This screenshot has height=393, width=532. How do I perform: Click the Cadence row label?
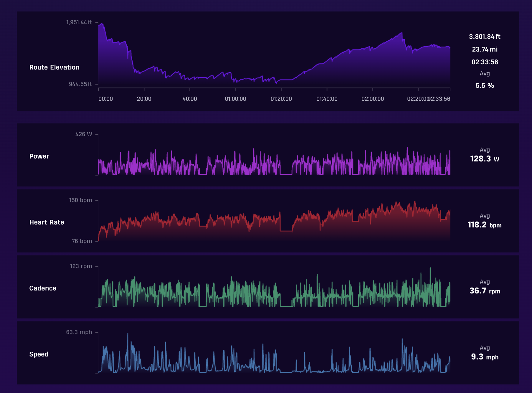coord(43,288)
